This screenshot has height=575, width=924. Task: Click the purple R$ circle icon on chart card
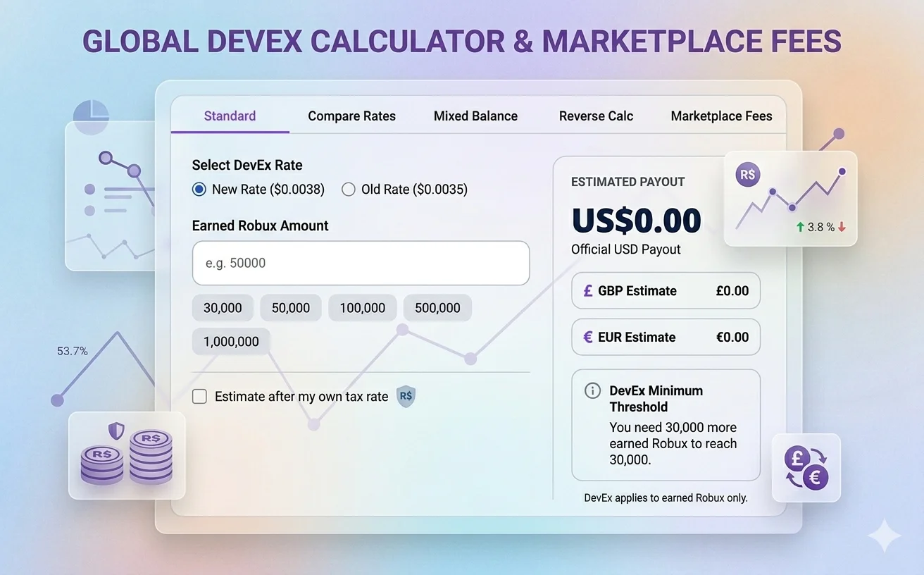pos(747,175)
